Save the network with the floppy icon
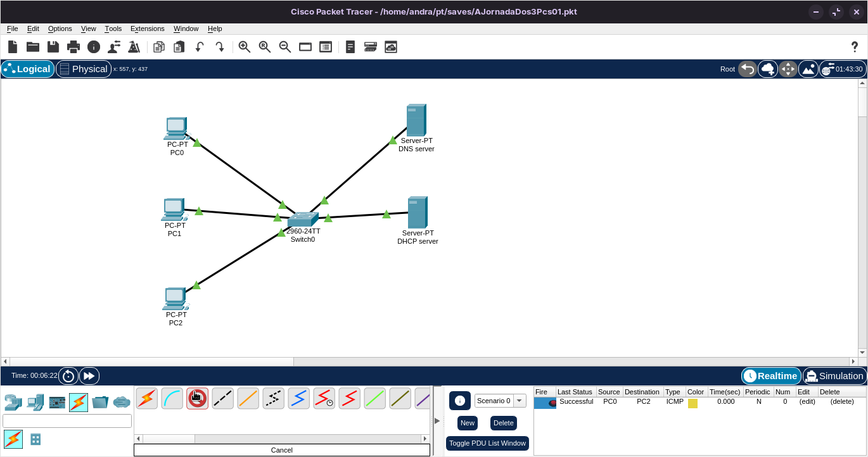This screenshot has width=868, height=457. point(53,47)
